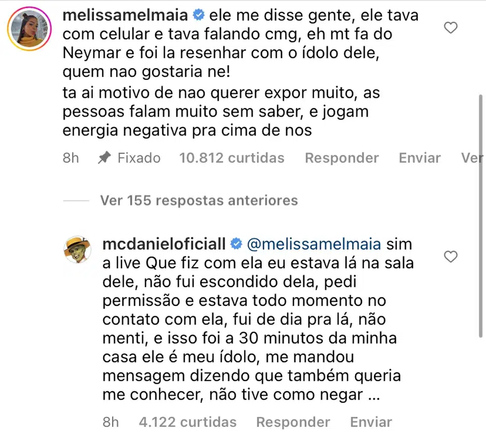Viewport: 486px width, 448px height.
Task: Click the melissamelmaia username
Action: coord(125,15)
